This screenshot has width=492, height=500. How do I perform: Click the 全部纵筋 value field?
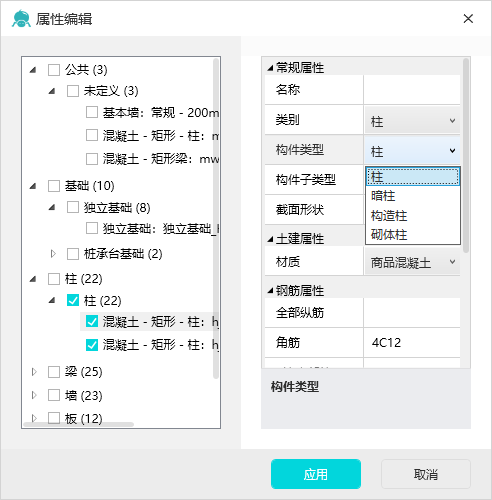pos(412,313)
